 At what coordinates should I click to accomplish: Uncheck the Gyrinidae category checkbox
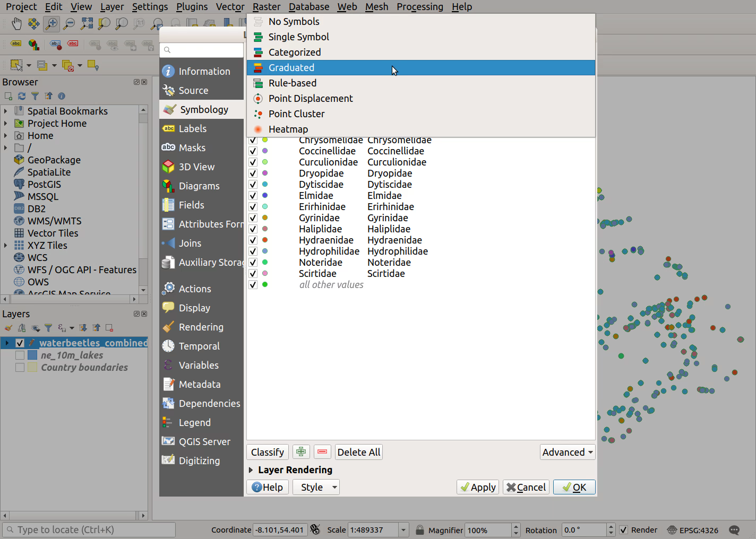[253, 218]
